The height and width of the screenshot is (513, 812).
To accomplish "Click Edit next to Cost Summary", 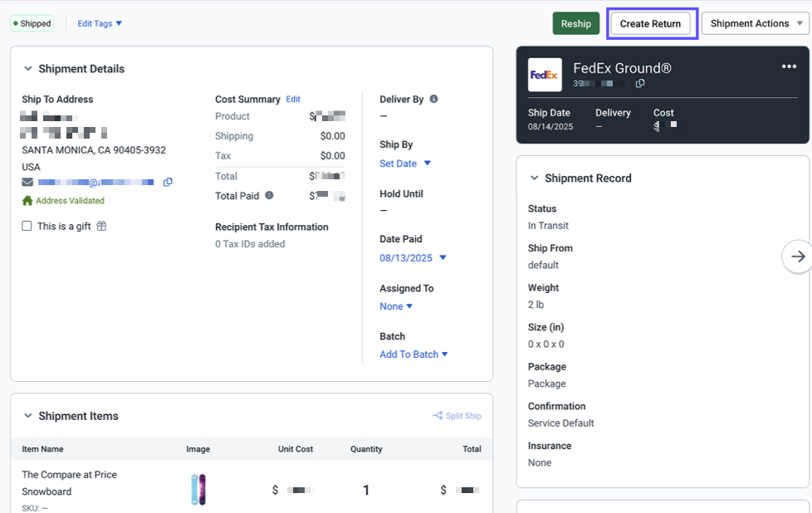I will (x=293, y=100).
